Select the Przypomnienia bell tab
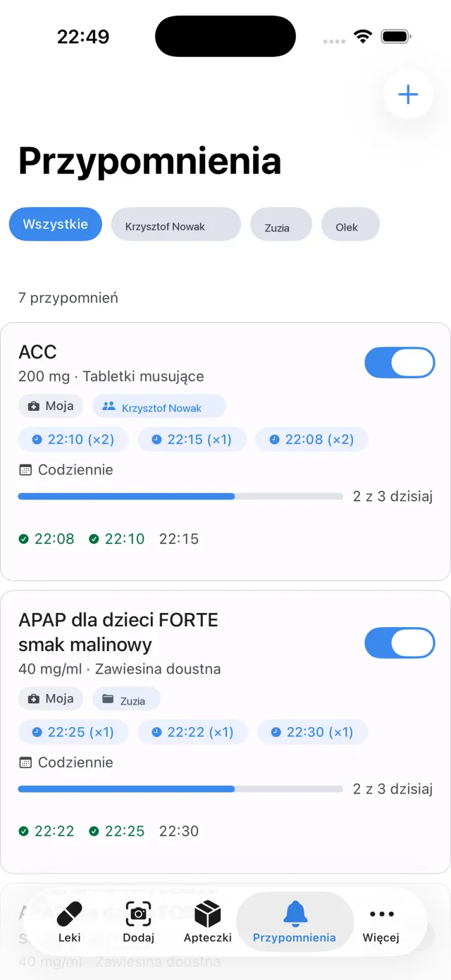Screen dimensions: 451x980 295,922
